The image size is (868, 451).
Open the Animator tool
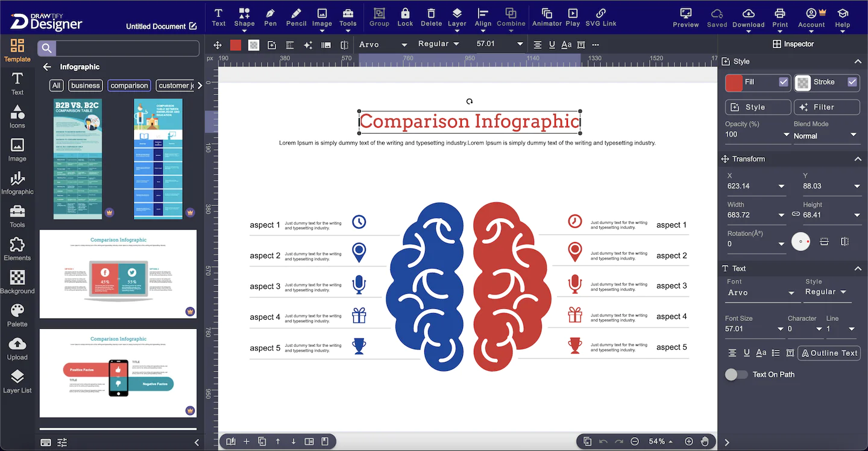point(547,17)
